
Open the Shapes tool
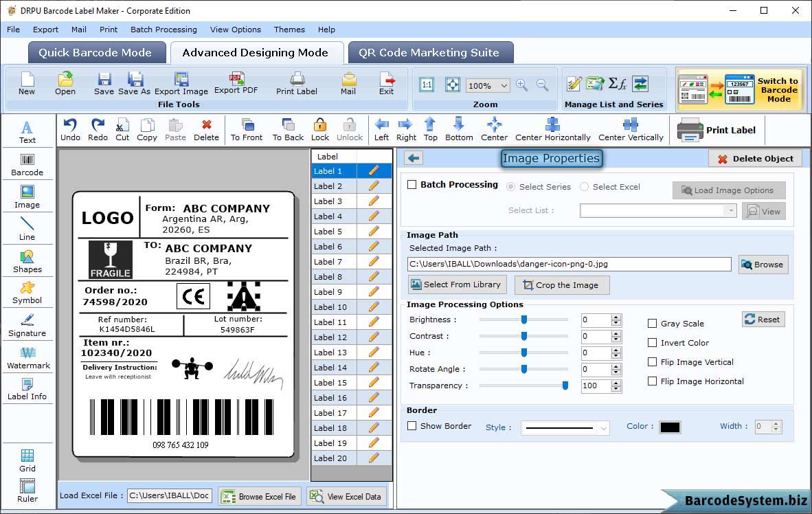coord(27,261)
